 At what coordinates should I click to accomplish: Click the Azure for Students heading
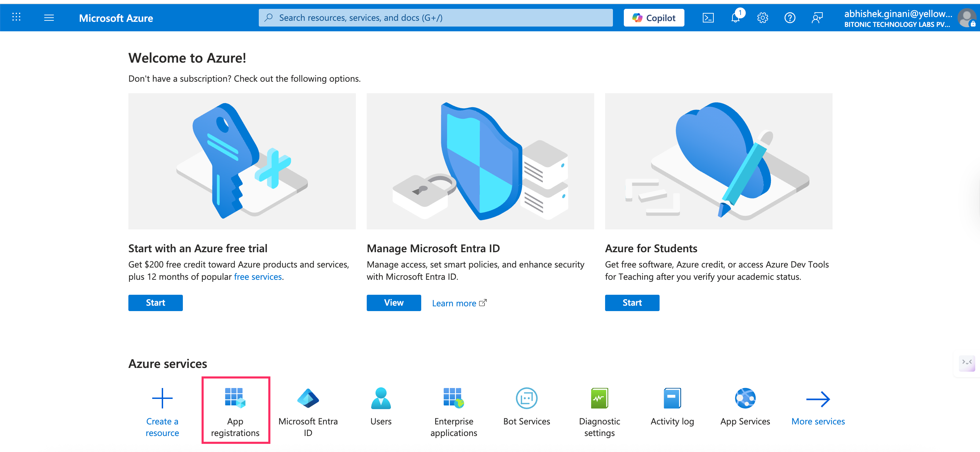pos(651,248)
